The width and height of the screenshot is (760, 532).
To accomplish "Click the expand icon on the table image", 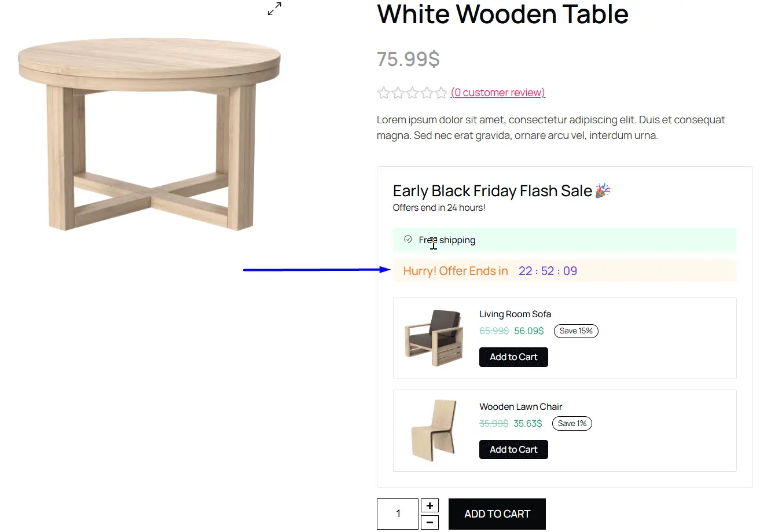I will (274, 9).
